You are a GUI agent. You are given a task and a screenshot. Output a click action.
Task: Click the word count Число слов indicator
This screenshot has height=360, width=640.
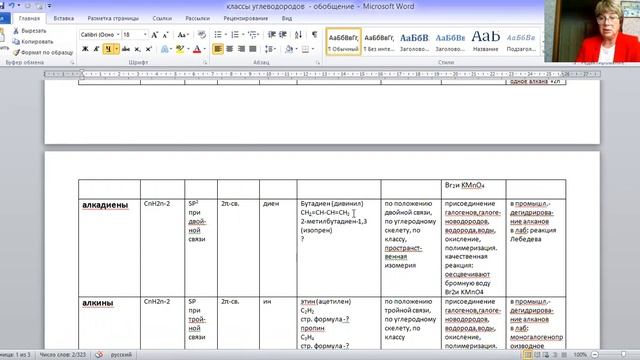[62, 355]
